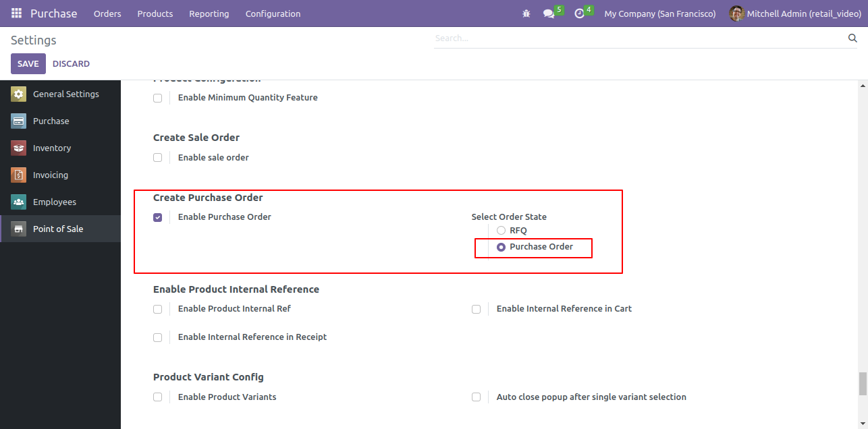Tick Enable Internal Reference in Cart

click(476, 309)
